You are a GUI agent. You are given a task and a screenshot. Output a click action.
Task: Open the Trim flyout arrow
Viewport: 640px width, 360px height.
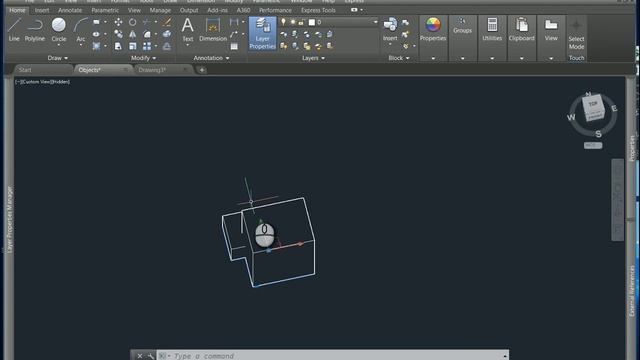[156, 22]
